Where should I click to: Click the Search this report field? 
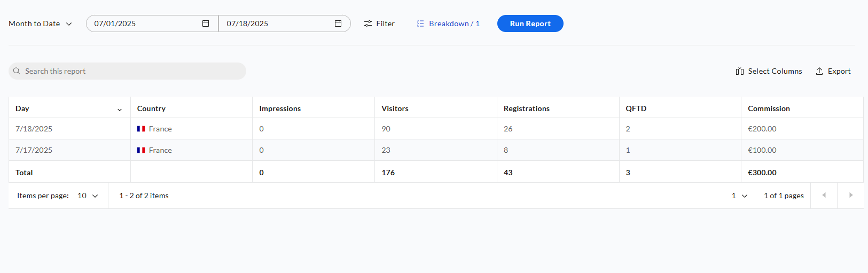tap(127, 71)
